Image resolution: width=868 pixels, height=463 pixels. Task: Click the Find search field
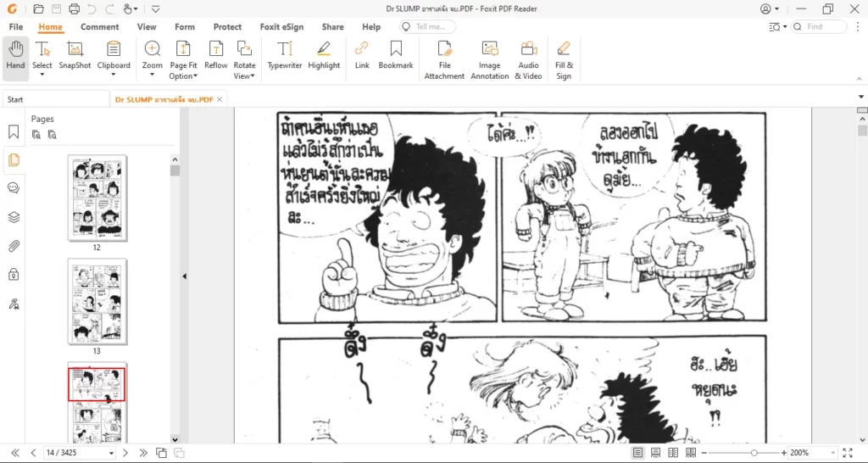click(820, 26)
